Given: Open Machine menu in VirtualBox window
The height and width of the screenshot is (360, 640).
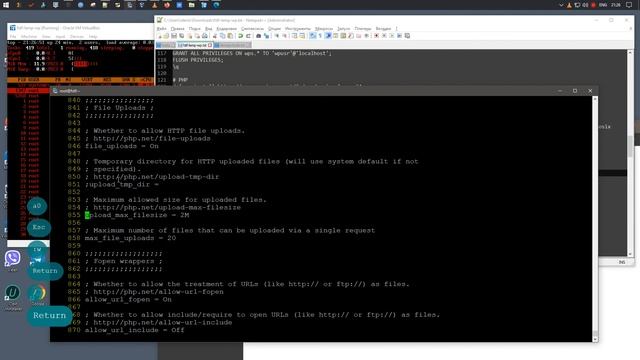Looking at the screenshot, I should click(x=29, y=37).
